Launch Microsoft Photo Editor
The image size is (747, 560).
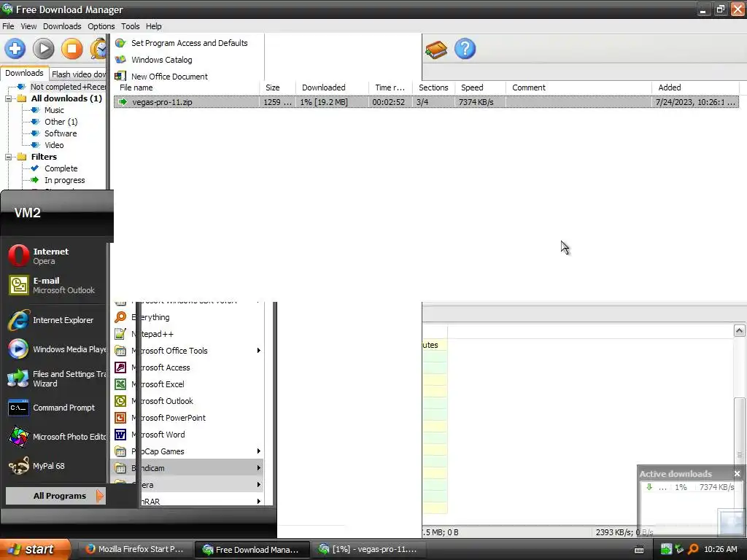tap(55, 437)
